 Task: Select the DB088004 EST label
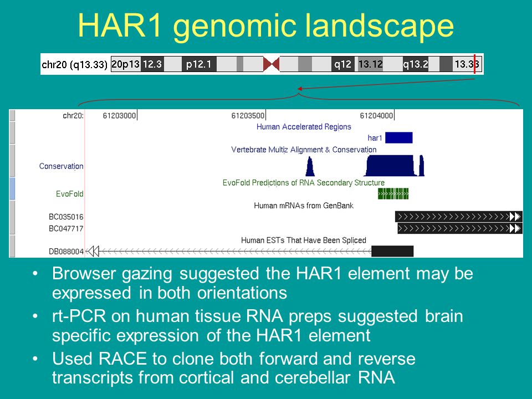(66, 252)
